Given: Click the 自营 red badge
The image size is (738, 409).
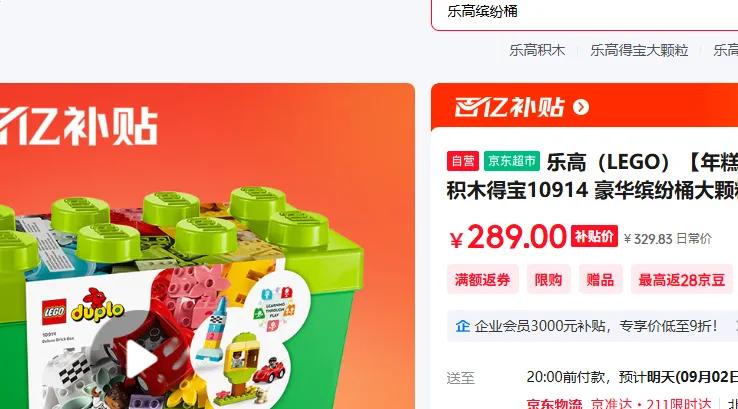Looking at the screenshot, I should (463, 161).
